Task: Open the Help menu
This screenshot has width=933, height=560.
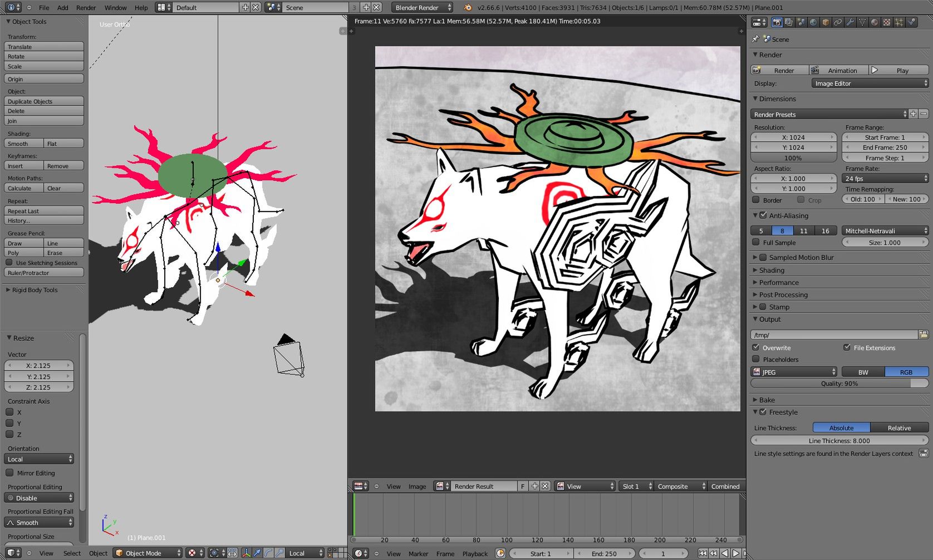Action: [141, 8]
